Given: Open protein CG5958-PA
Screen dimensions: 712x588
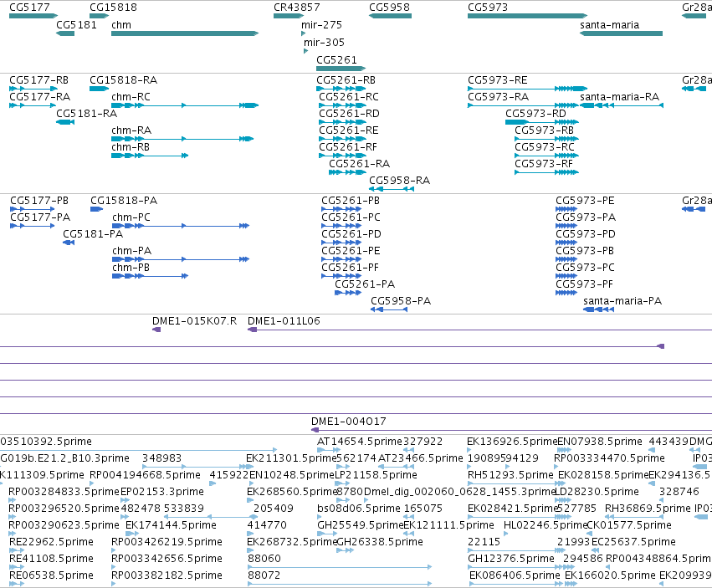Looking at the screenshot, I should coord(401,301).
